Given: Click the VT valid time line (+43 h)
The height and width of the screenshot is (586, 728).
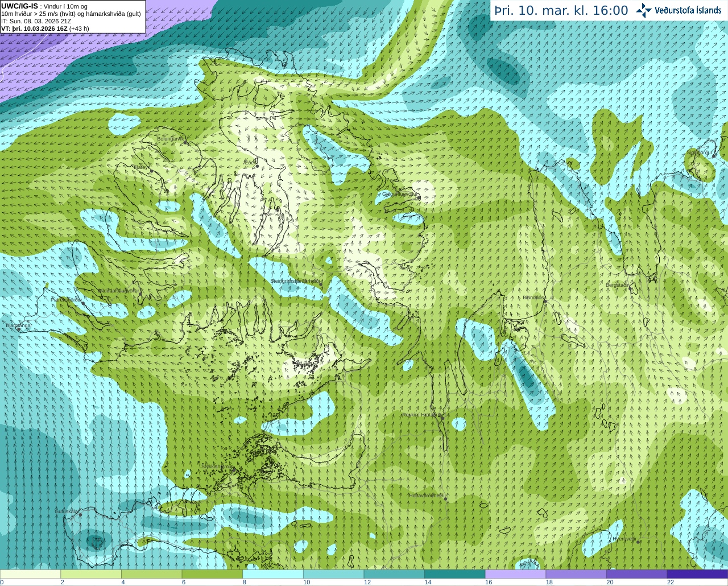Looking at the screenshot, I should pyautogui.click(x=45, y=28).
